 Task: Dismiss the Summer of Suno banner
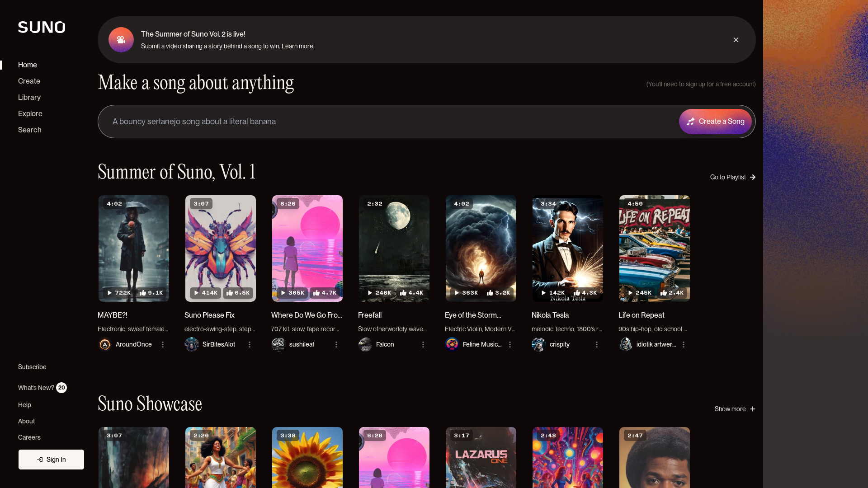tap(736, 40)
